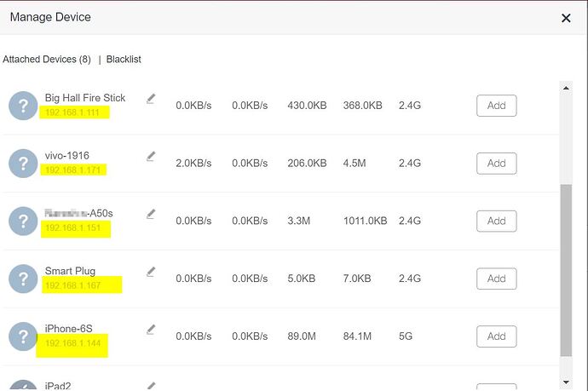
Task: Edit the Big Hall Fire Stick name
Action: (151, 99)
